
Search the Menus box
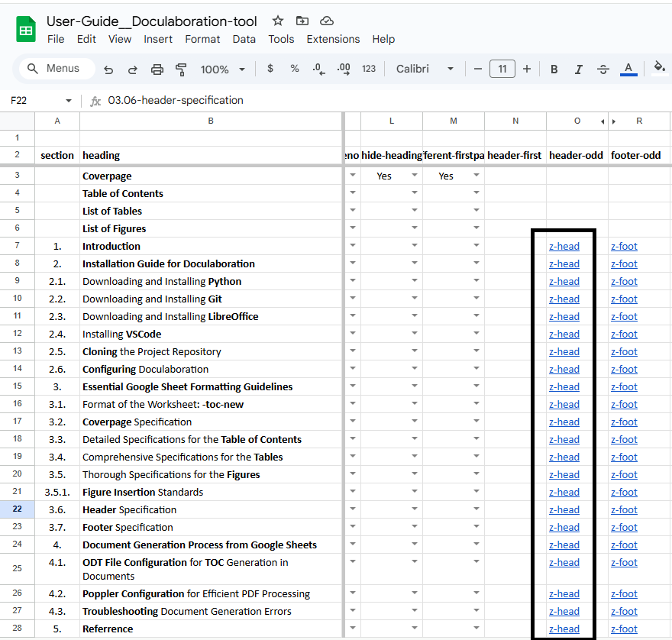57,69
